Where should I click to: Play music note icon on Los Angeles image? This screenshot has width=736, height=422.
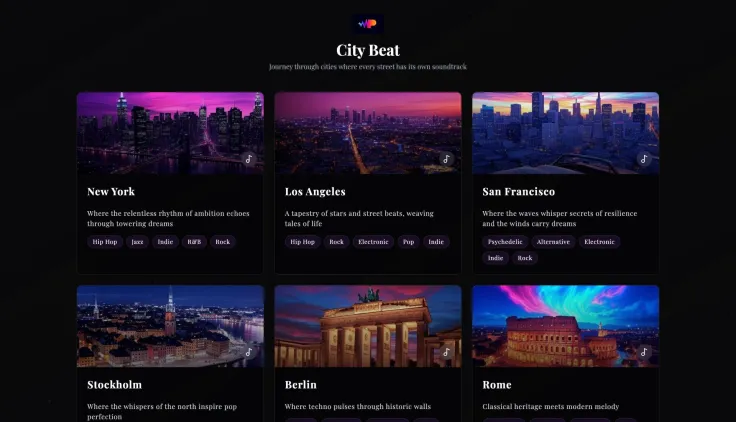pyautogui.click(x=447, y=159)
